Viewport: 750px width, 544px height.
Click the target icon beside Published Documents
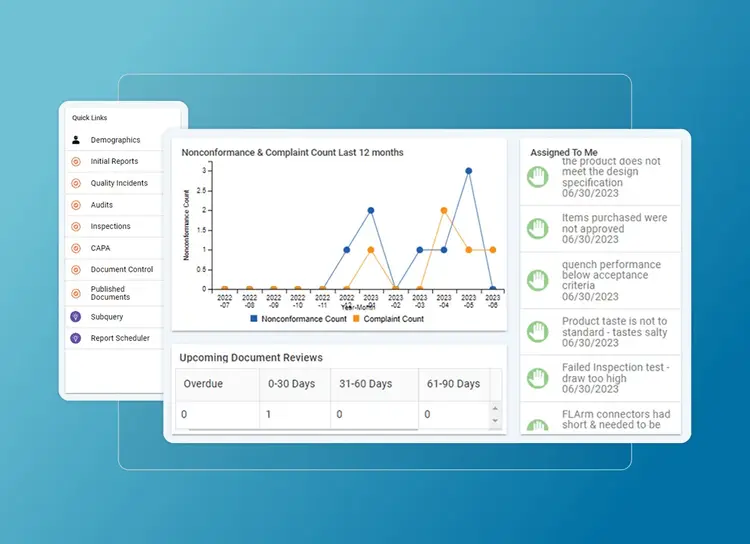click(76, 293)
